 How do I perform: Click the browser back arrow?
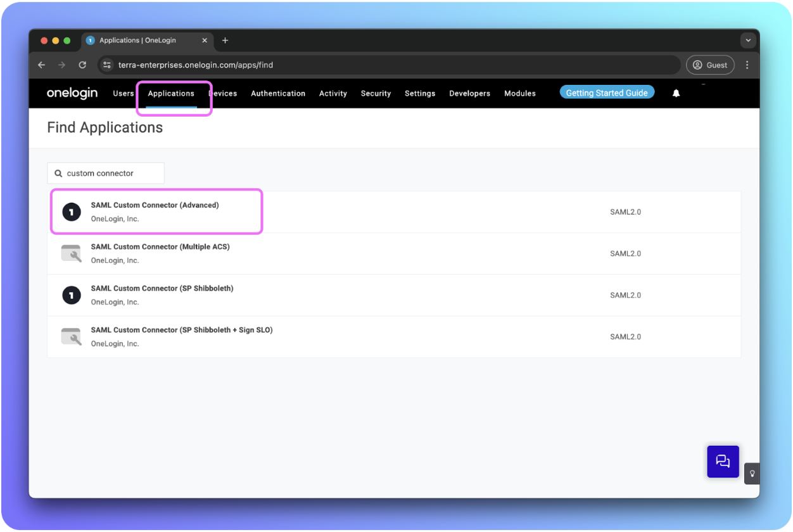pyautogui.click(x=42, y=65)
